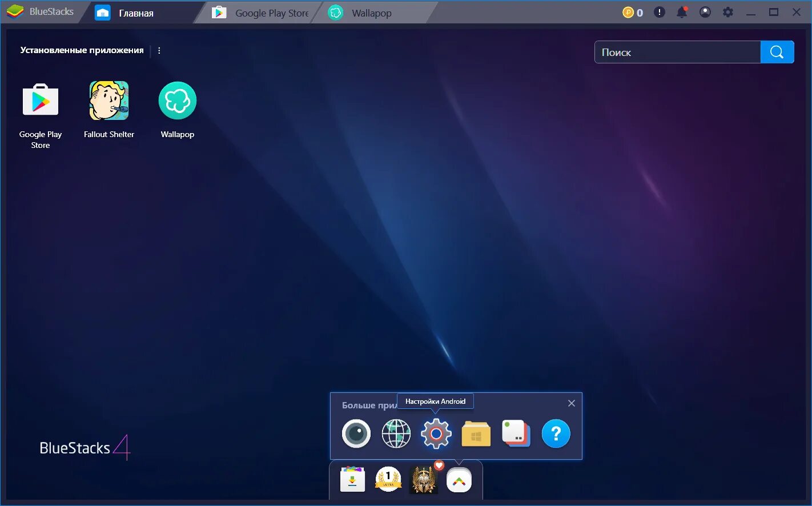Click the Поиск search field
The height and width of the screenshot is (506, 812).
coord(678,52)
